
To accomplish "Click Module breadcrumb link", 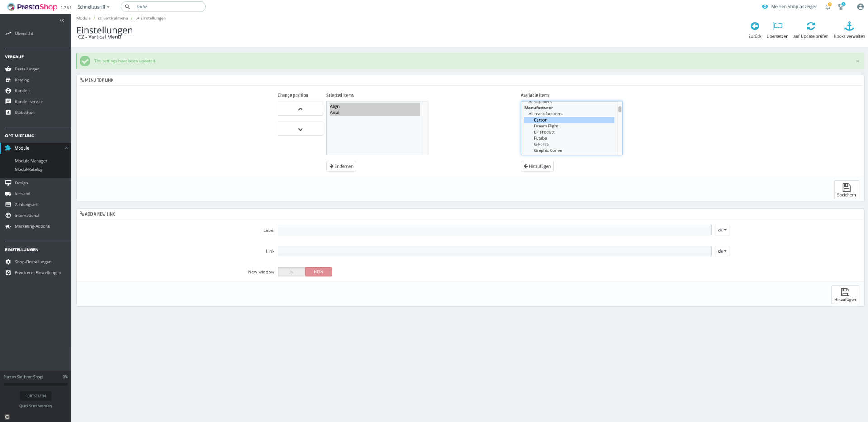I will (x=84, y=19).
